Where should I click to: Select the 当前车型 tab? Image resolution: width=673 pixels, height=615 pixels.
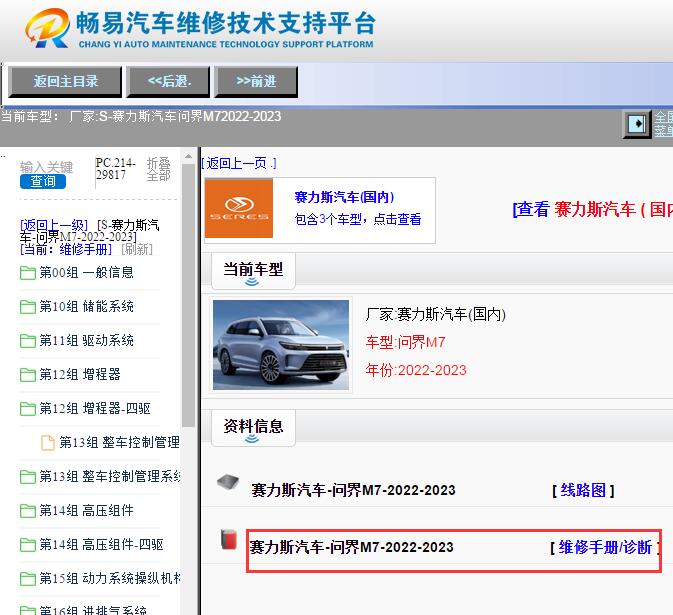pos(253,270)
